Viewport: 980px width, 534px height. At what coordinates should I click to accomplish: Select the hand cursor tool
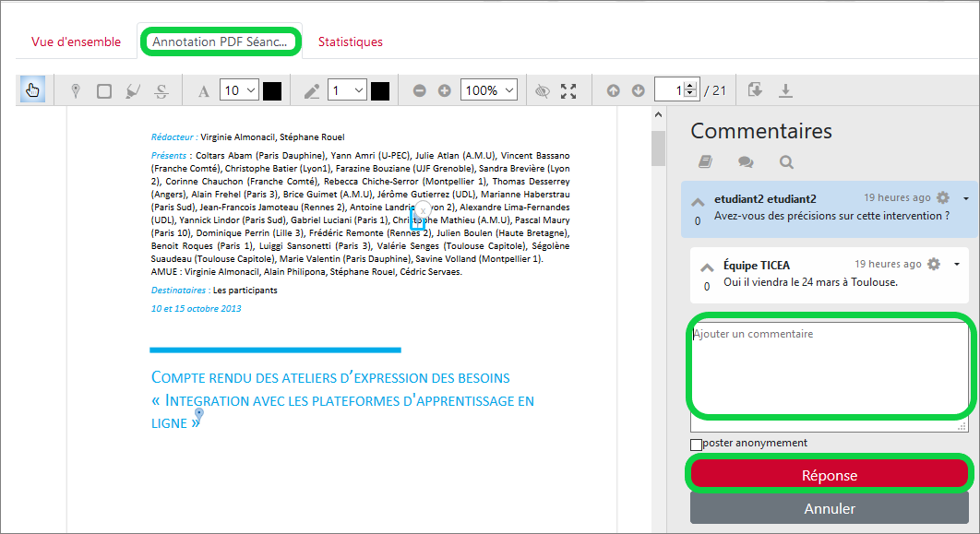[x=33, y=90]
